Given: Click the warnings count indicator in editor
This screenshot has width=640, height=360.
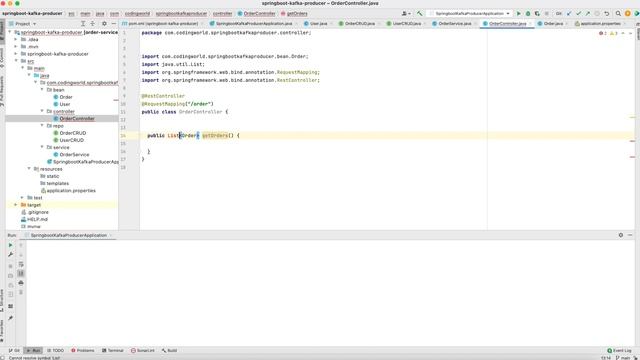Looking at the screenshot, I should 613,33.
